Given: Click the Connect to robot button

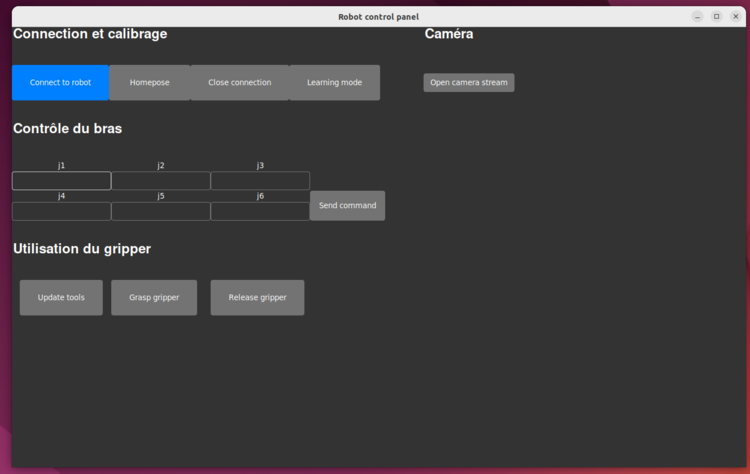Looking at the screenshot, I should 60,83.
